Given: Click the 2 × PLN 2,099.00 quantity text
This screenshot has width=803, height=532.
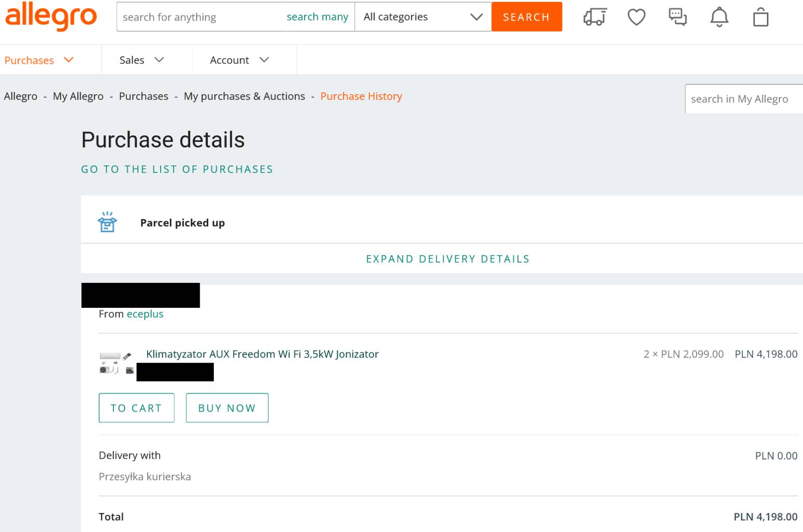Looking at the screenshot, I should click(684, 354).
